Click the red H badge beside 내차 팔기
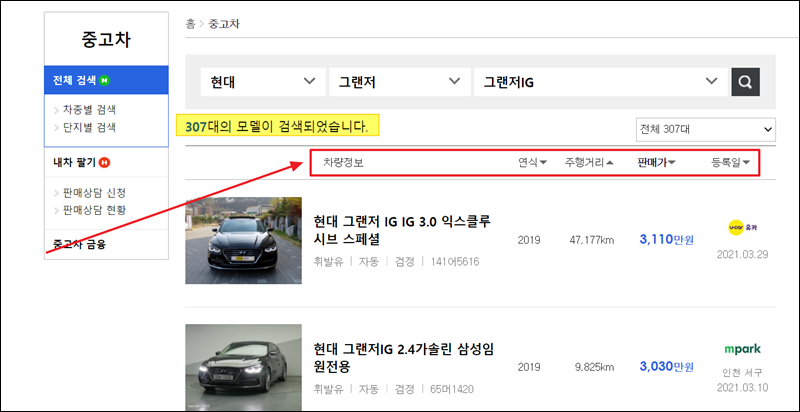The height and width of the screenshot is (412, 800). coord(105,163)
